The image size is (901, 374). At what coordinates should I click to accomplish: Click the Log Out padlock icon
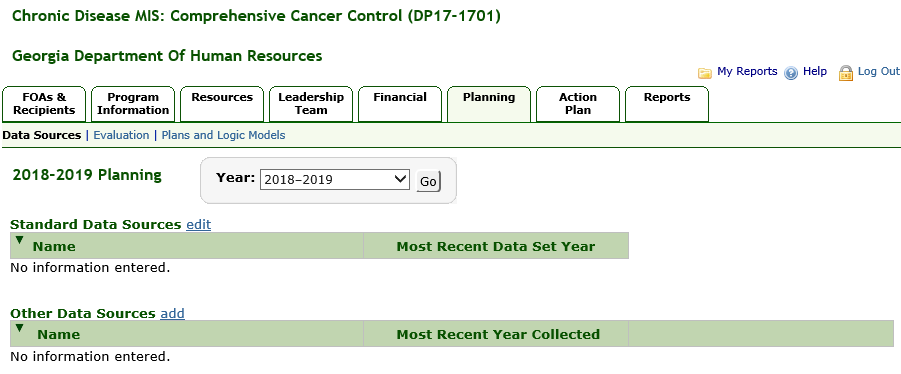(846, 73)
